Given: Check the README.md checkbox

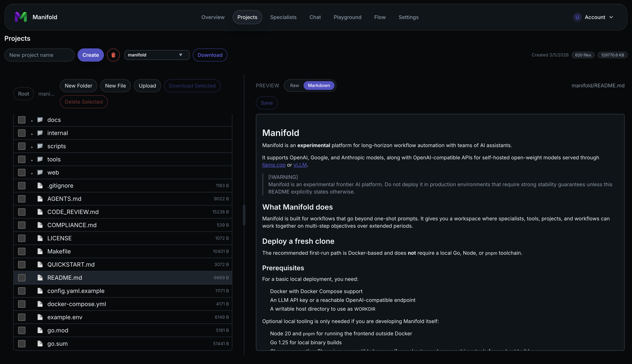Looking at the screenshot, I should click(x=22, y=278).
